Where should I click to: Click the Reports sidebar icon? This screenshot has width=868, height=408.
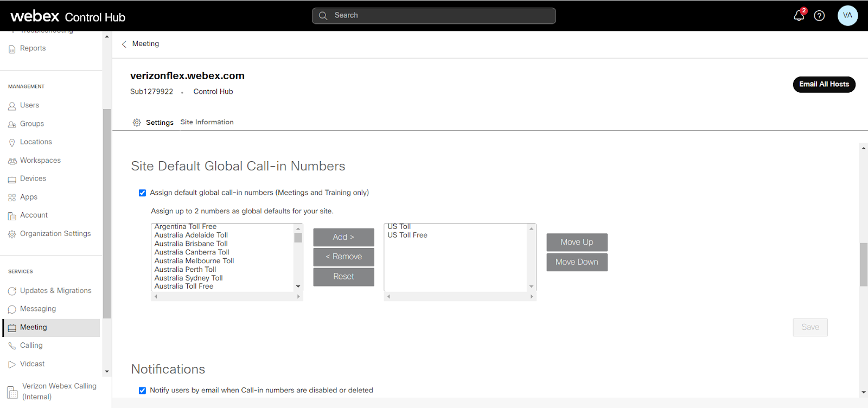(12, 49)
